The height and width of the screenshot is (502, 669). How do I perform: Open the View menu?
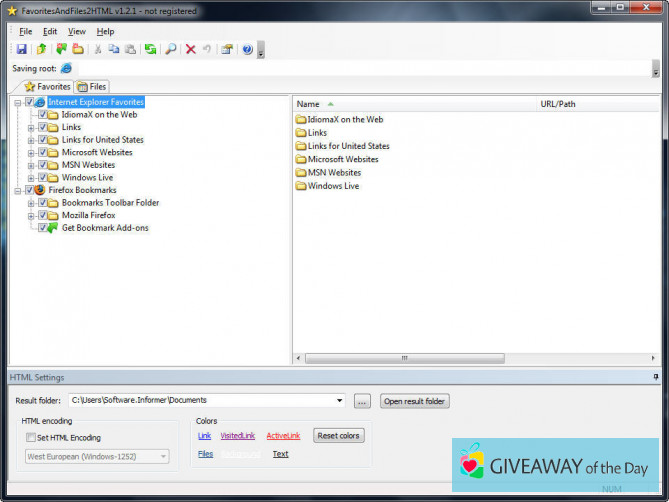click(x=76, y=31)
